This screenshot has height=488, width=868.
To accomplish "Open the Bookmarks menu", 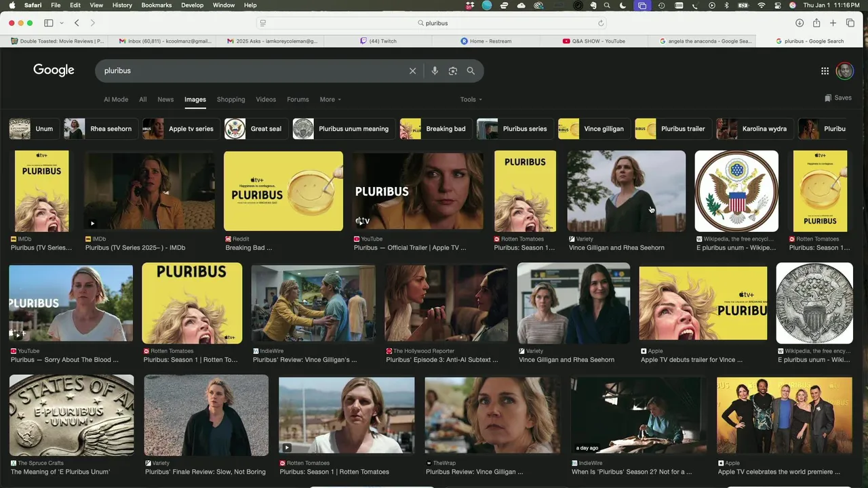I will [156, 5].
